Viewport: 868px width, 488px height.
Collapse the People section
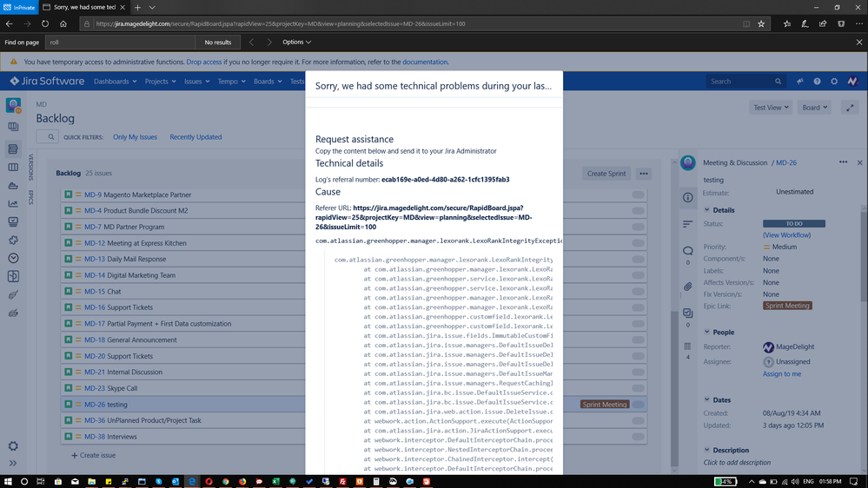pyautogui.click(x=707, y=332)
